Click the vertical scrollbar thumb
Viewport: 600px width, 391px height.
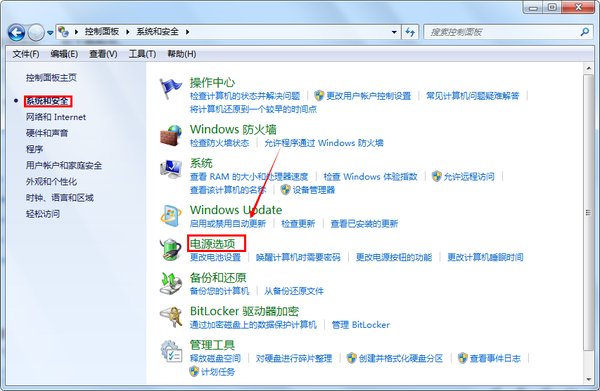[x=588, y=212]
